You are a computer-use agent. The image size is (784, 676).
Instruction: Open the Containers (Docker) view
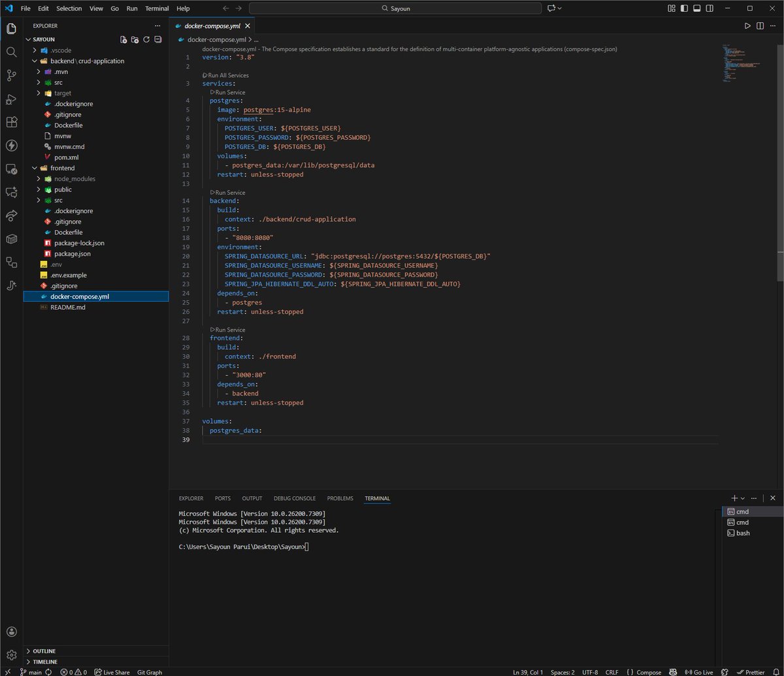(x=11, y=239)
